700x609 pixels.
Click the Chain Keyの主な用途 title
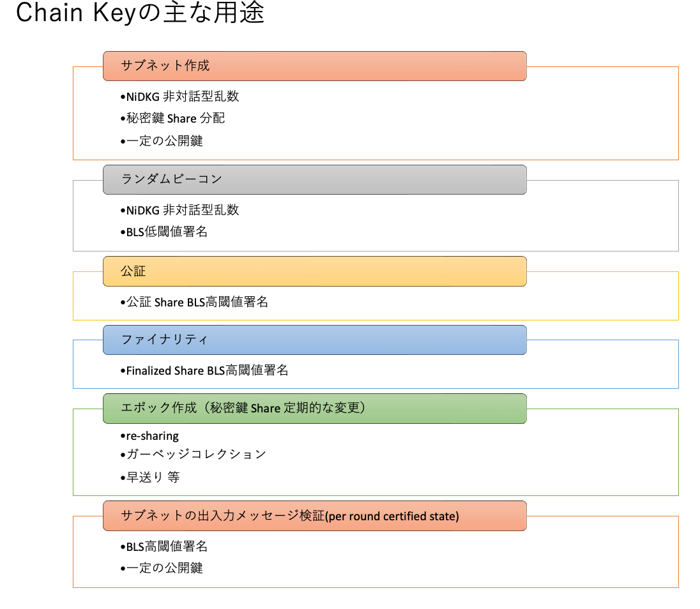coord(140,13)
